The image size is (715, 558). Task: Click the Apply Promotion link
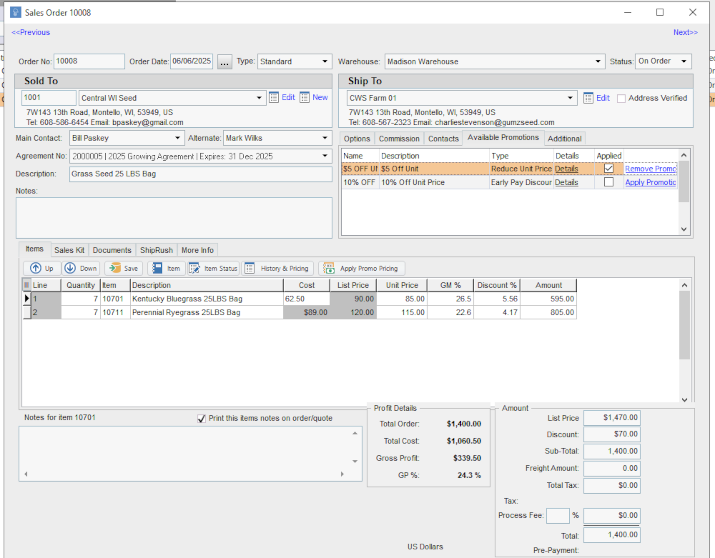tap(651, 182)
